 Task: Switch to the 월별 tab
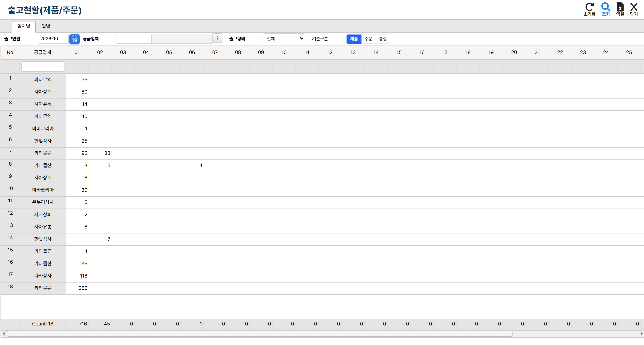[46, 26]
